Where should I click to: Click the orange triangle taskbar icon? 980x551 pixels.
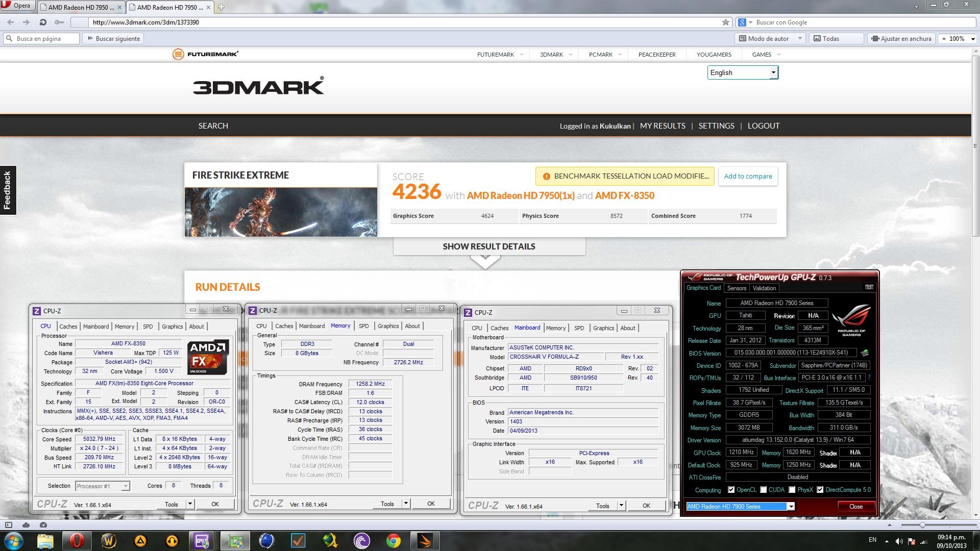pyautogui.click(x=140, y=541)
